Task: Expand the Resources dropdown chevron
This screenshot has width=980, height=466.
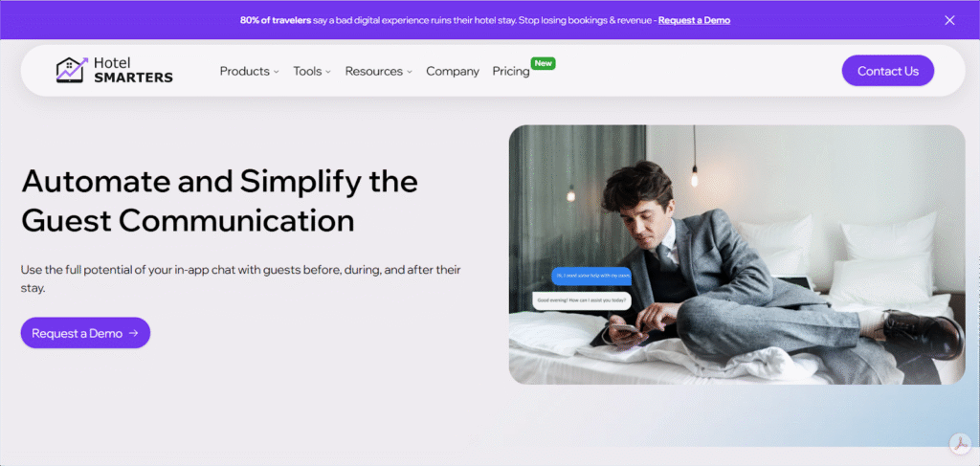Action: [410, 72]
